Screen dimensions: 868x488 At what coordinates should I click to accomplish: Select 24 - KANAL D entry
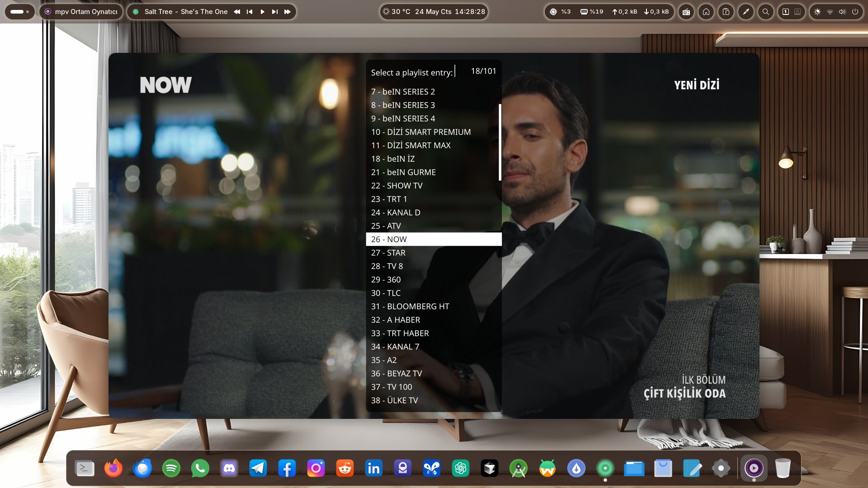[434, 212]
